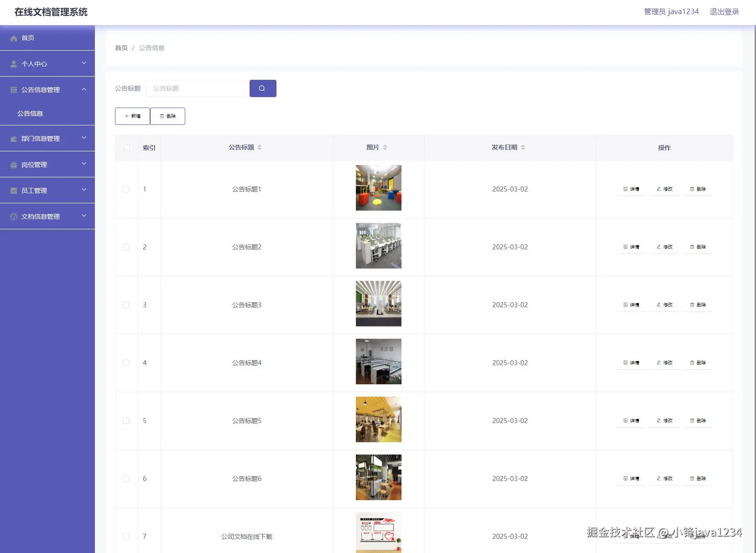Screen dimensions: 756x553
Task: Open the 首页 sidebar menu item
Action: [x=47, y=38]
